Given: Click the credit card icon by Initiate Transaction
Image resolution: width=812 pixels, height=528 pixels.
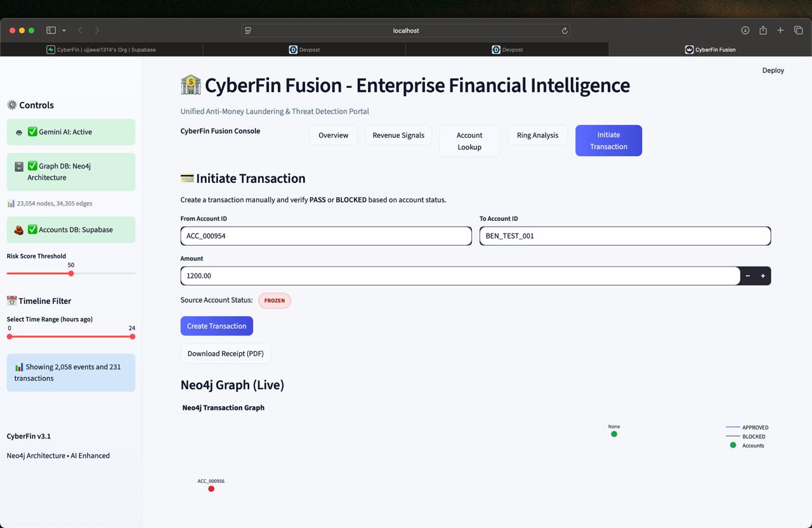Looking at the screenshot, I should coord(187,178).
